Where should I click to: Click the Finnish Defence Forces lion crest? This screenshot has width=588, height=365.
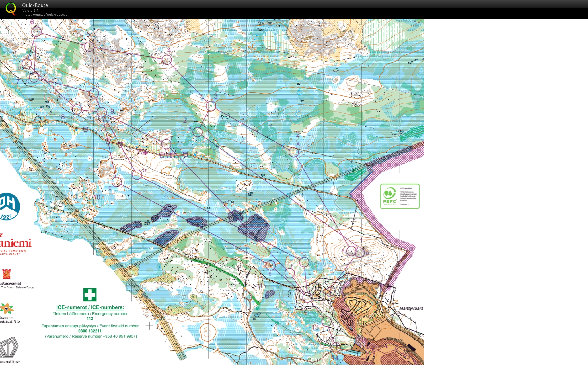(6, 274)
